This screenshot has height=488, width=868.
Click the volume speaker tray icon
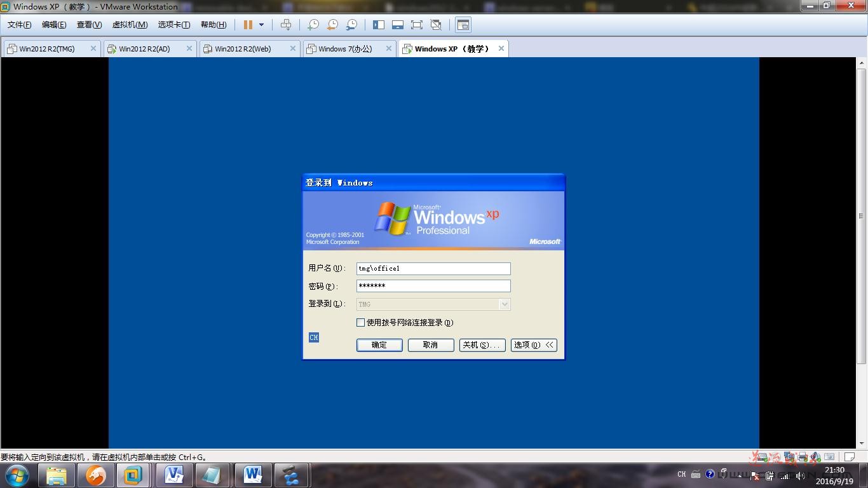pos(801,475)
